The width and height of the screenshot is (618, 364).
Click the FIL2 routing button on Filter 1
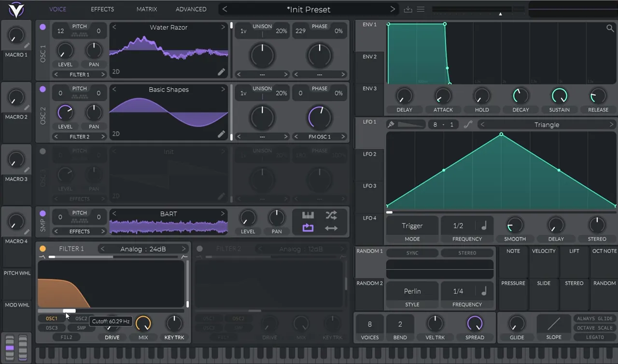[67, 337]
